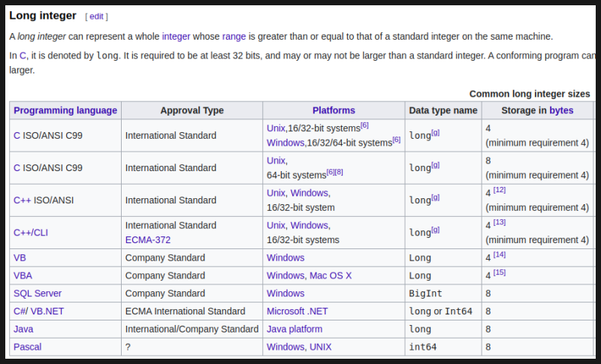This screenshot has height=364, width=601.
Task: Click note [g] beside long in C++ ISO/ANSI row
Action: pos(436,197)
